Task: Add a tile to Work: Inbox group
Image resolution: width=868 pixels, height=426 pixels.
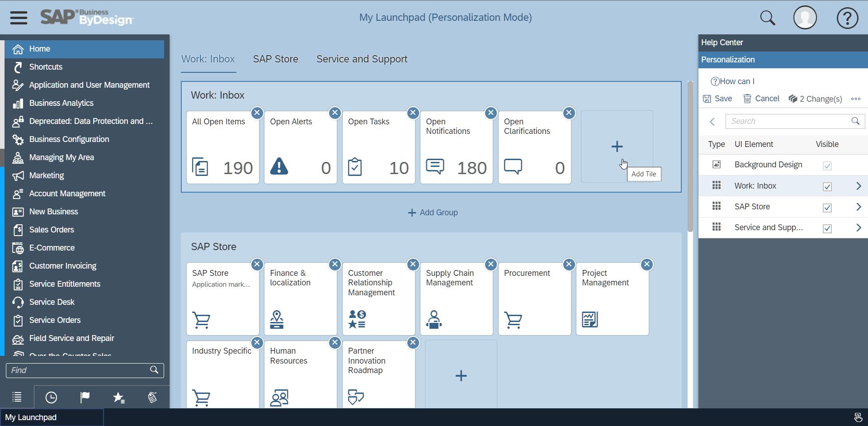Action: pos(617,147)
